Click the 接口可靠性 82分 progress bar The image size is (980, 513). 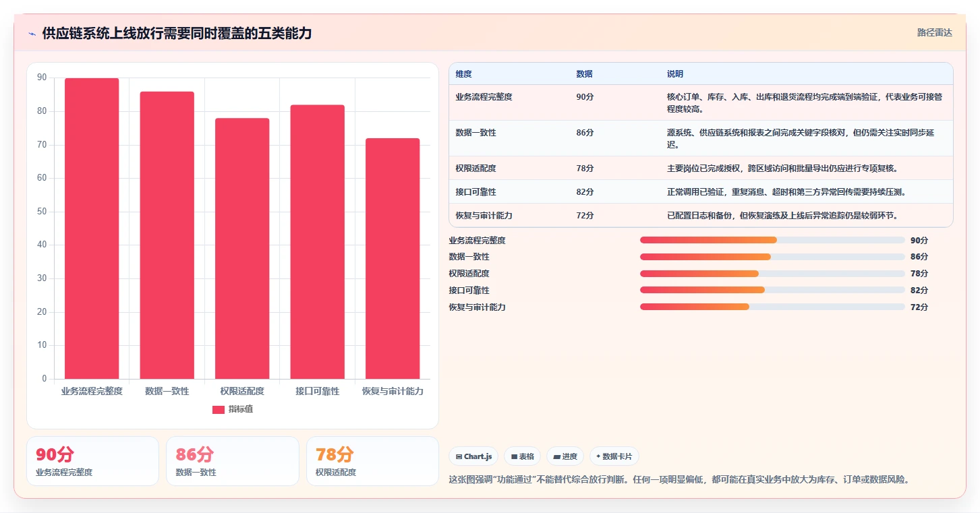pyautogui.click(x=772, y=290)
